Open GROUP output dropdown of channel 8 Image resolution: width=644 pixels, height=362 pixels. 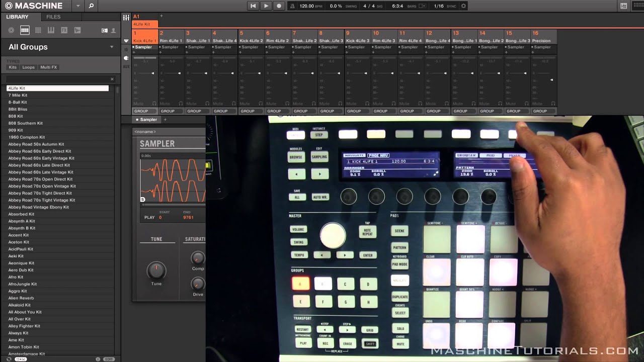click(x=331, y=111)
